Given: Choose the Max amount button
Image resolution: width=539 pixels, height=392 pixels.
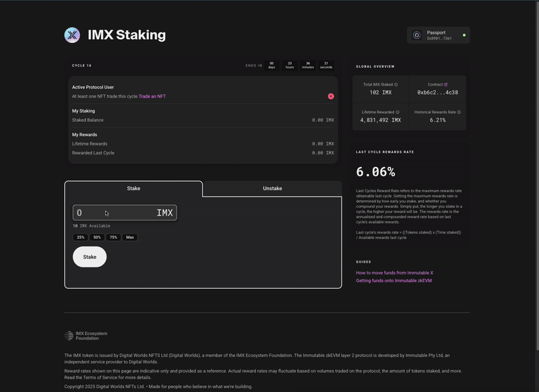Looking at the screenshot, I should click(130, 237).
